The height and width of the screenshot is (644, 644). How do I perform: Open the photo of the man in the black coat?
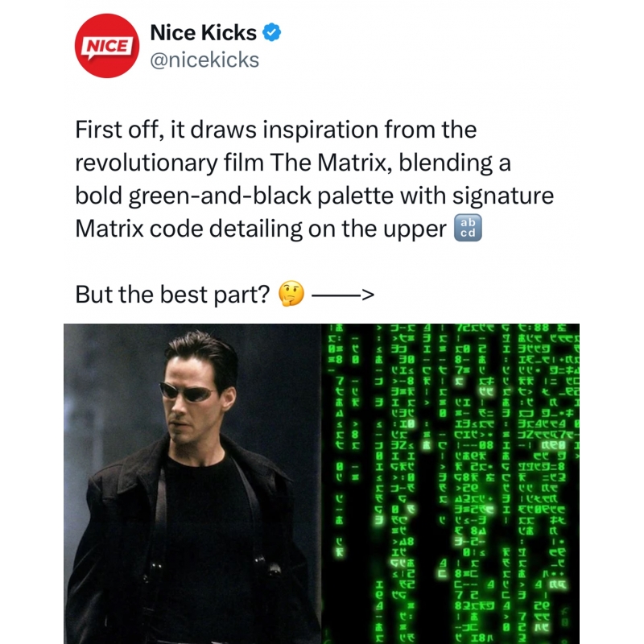pos(192,484)
